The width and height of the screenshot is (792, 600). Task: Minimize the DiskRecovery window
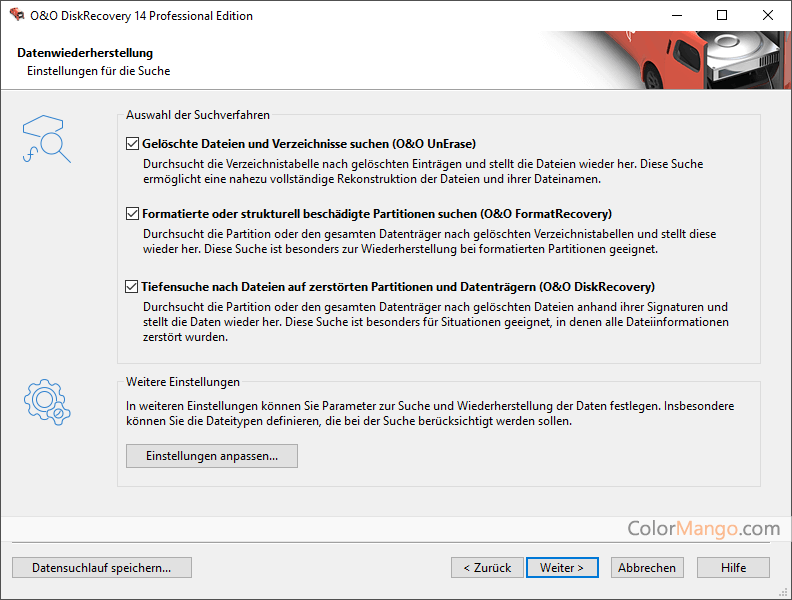(x=674, y=15)
